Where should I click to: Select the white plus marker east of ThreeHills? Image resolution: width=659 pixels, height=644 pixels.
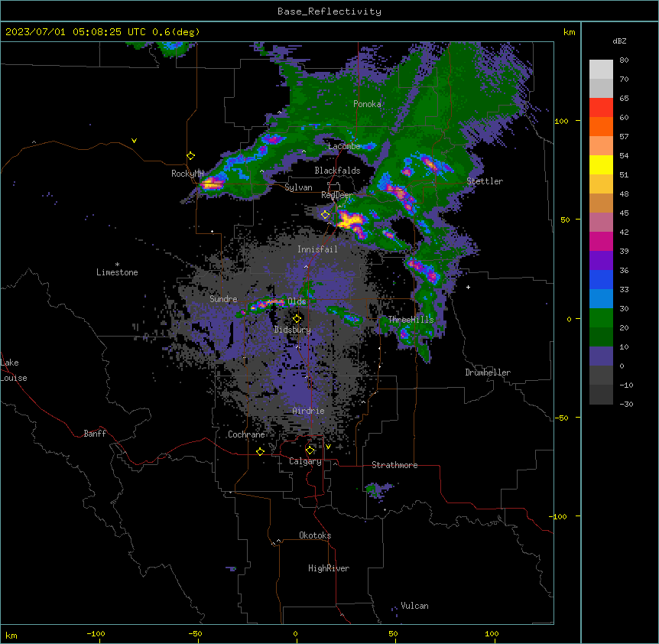coord(468,287)
